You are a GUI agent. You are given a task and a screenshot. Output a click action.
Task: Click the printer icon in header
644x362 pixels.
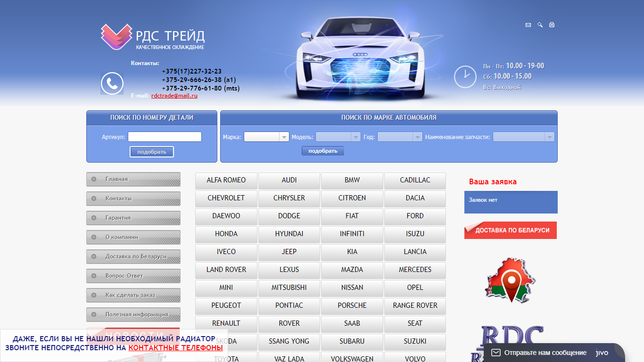(552, 25)
